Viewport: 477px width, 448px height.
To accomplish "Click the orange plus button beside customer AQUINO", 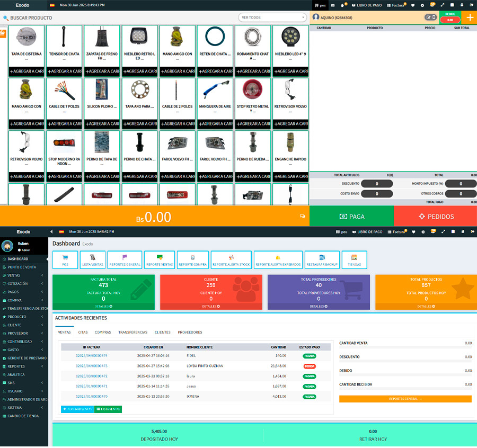I will [469, 17].
